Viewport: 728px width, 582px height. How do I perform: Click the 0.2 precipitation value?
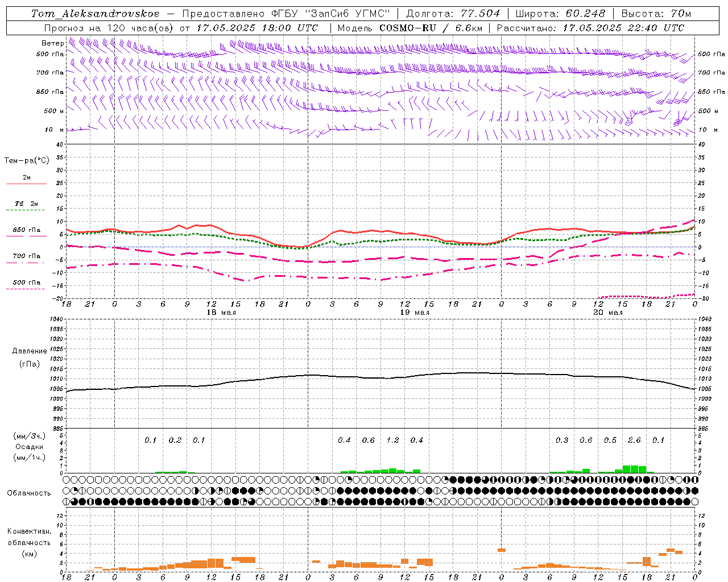coord(175,440)
